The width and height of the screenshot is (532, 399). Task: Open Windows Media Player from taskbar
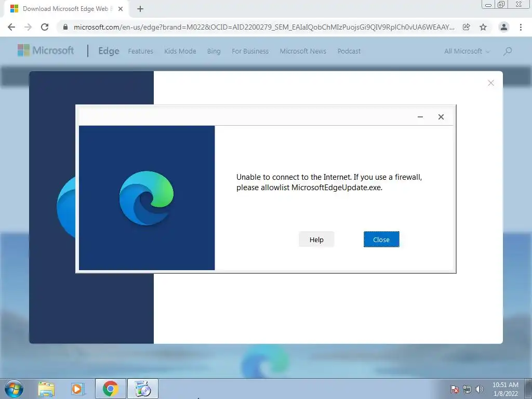point(77,389)
